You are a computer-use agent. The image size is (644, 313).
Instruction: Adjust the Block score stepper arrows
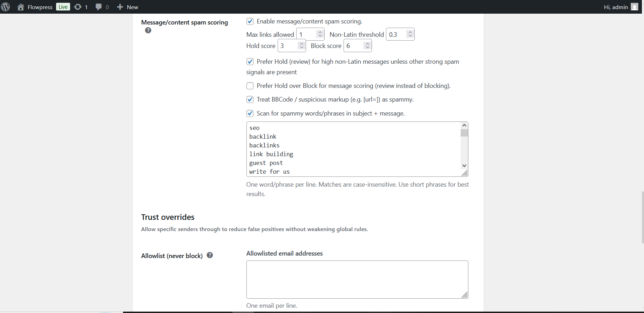(367, 46)
